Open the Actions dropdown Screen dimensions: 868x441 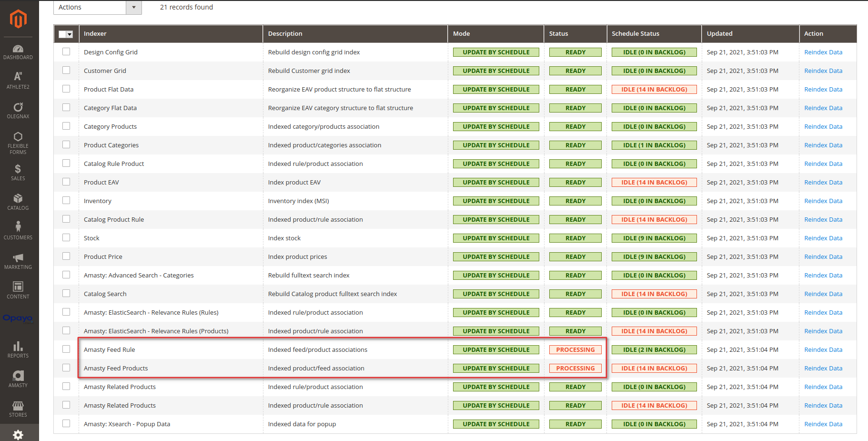pos(98,7)
